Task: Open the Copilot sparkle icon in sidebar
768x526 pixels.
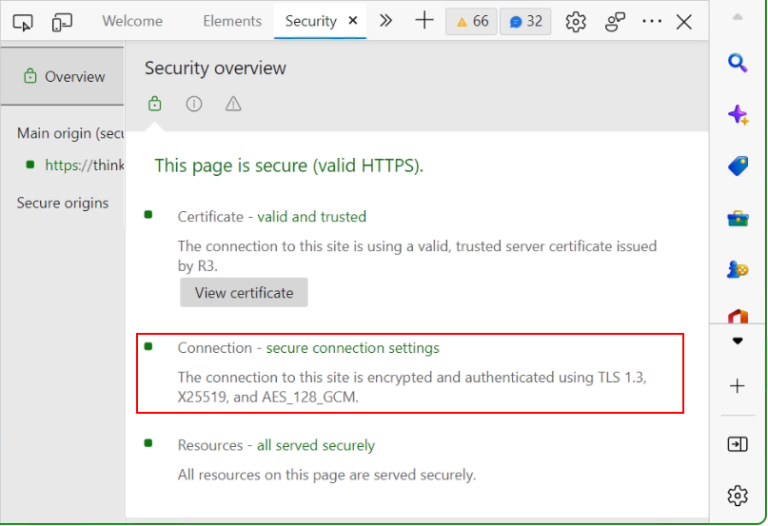Action: pyautogui.click(x=738, y=115)
